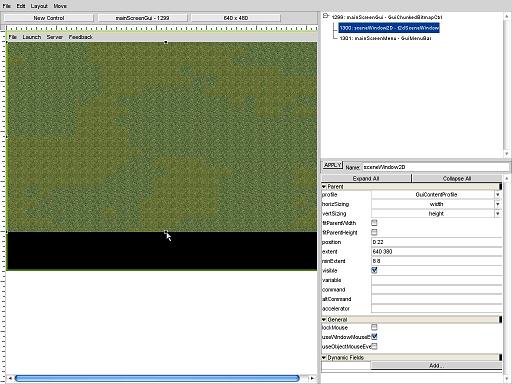512x384 pixels.
Task: Click the Add... dynamic field button
Action: click(x=436, y=366)
